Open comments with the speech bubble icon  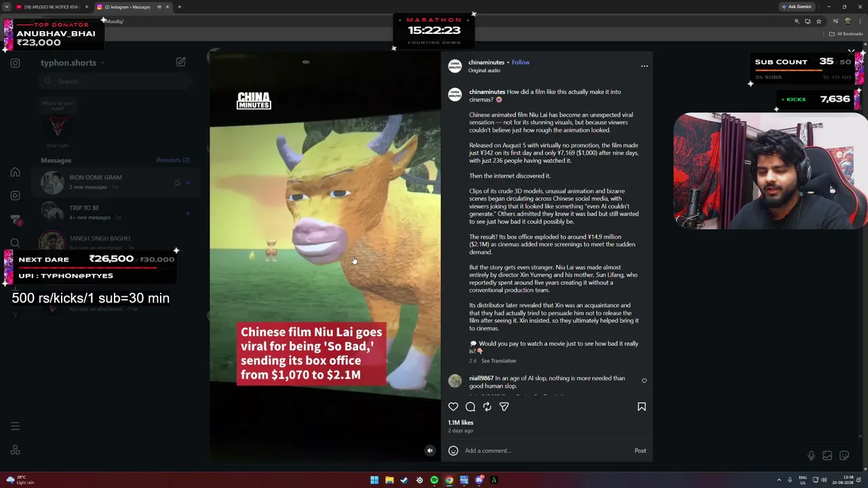[470, 407]
